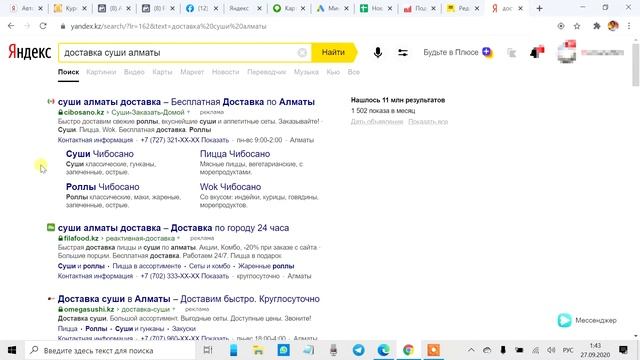Screen dimensions: 640x360
Task: Click Показать все link
Action: [428, 122]
